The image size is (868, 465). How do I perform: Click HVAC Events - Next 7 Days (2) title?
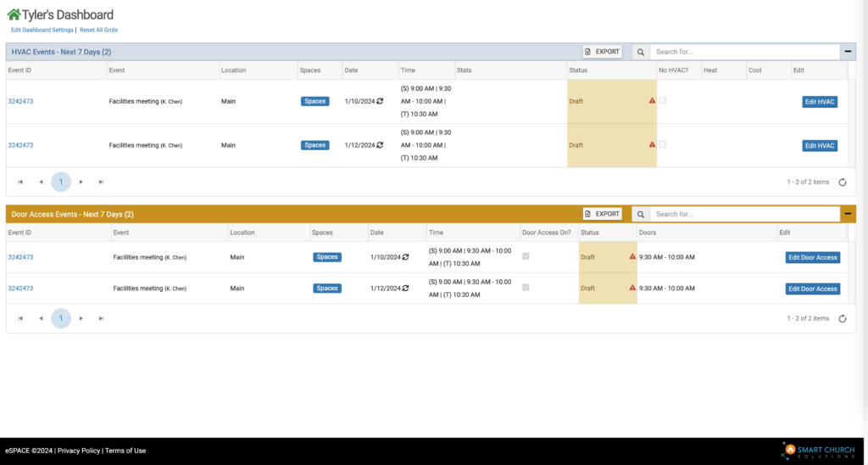point(61,52)
